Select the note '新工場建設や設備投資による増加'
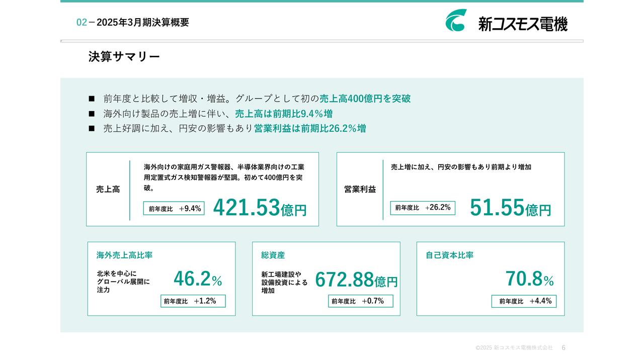The image size is (644, 362). coord(284,283)
